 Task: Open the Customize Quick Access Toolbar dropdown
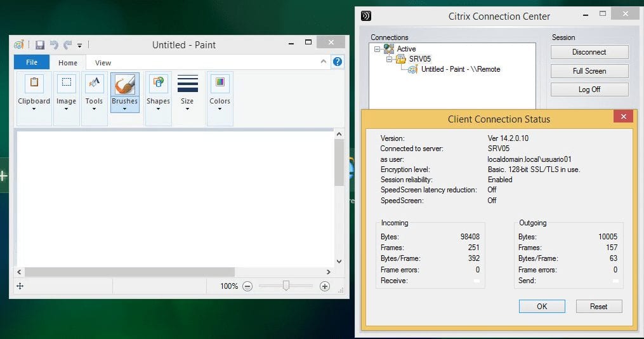(80, 45)
